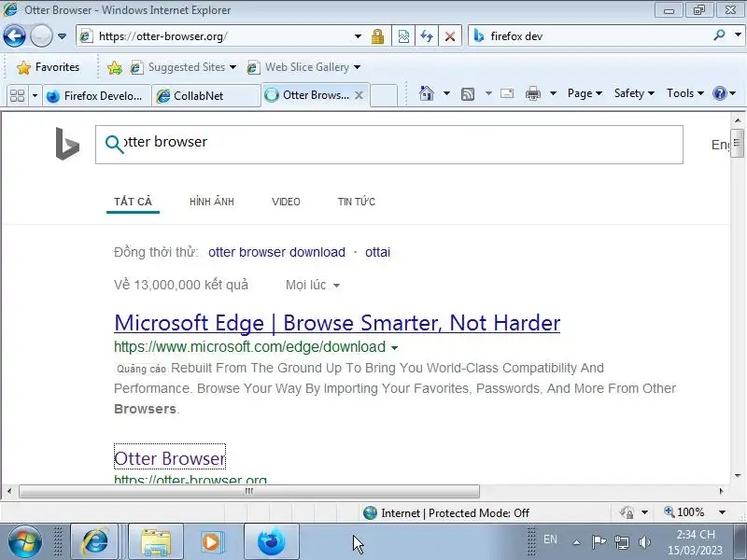Viewport: 747px width, 560px height.
Task: Toggle Compatibility View broken-page icon
Action: pos(403,36)
